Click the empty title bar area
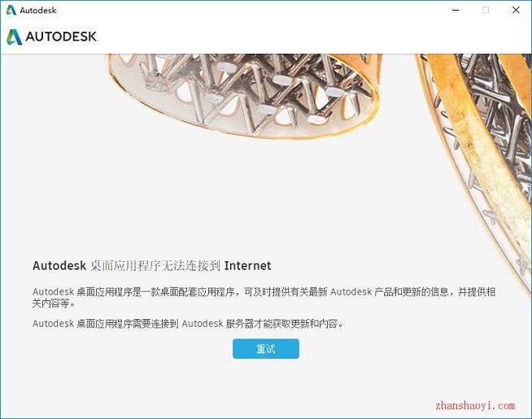 point(251,11)
